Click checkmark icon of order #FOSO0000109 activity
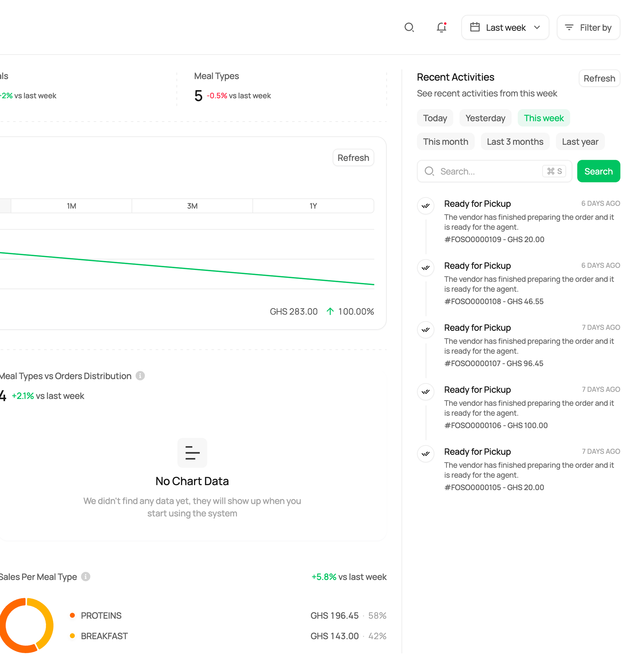 point(425,206)
